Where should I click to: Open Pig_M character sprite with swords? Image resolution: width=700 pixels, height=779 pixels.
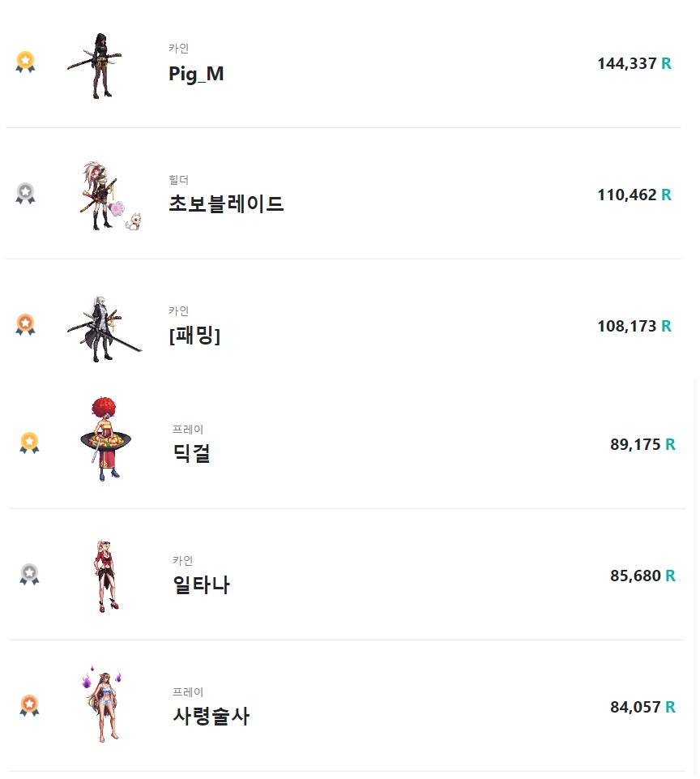coord(96,66)
